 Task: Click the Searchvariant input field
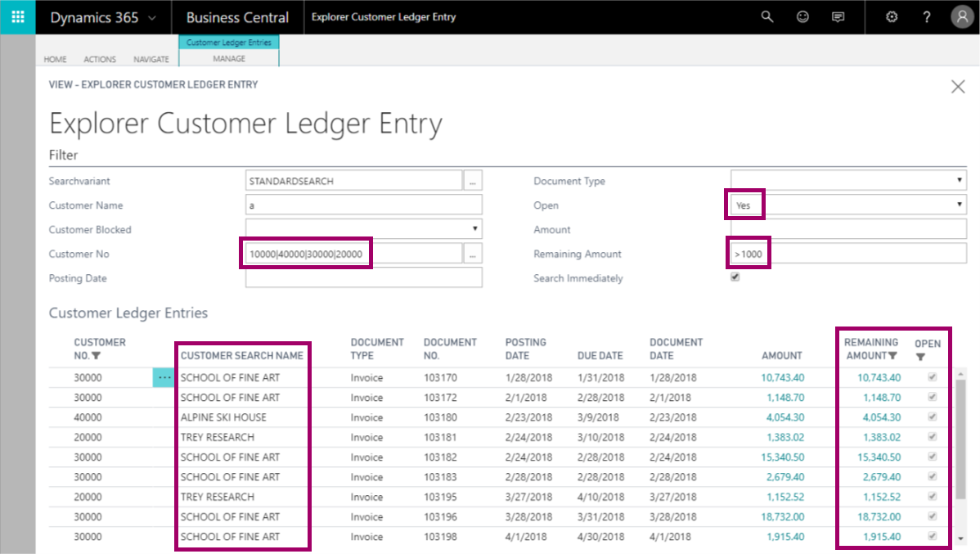click(x=353, y=181)
